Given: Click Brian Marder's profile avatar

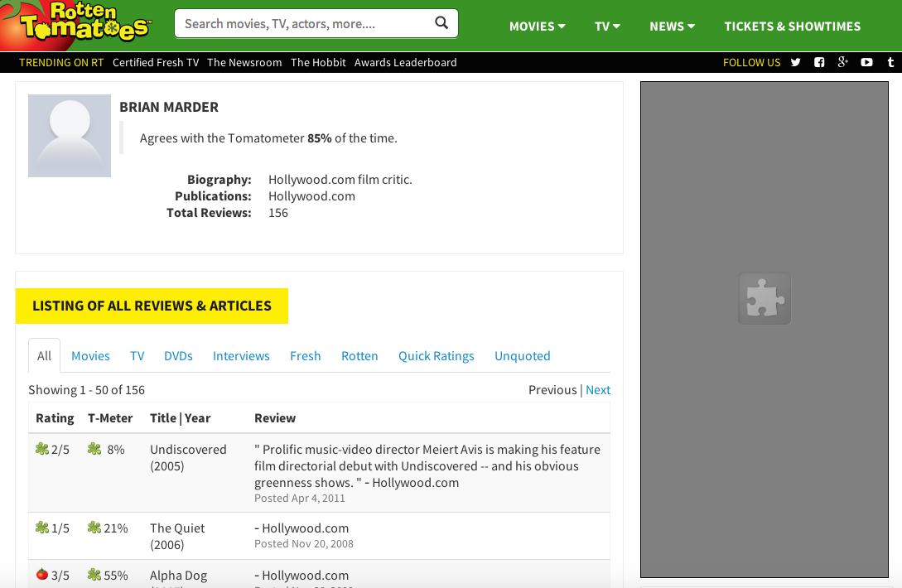Looking at the screenshot, I should tap(70, 136).
